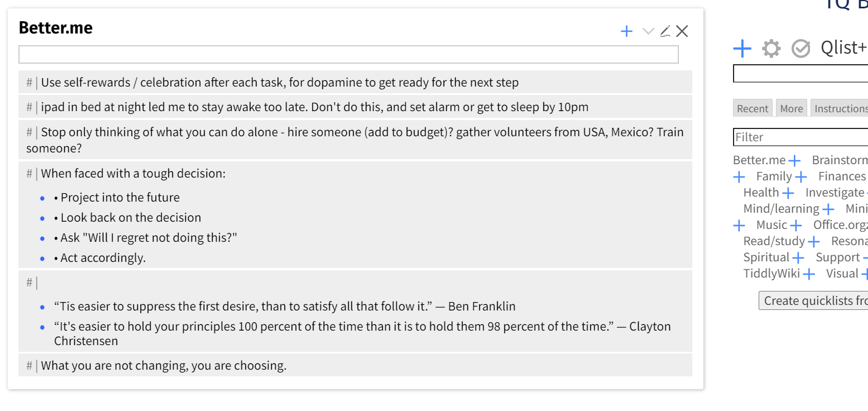Click the blue plus in Better.me tiddler toolbar
868x411 pixels.
click(626, 31)
